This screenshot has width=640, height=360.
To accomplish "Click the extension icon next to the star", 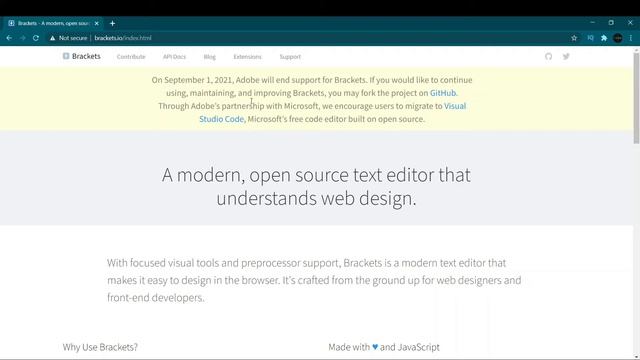I will tap(590, 38).
